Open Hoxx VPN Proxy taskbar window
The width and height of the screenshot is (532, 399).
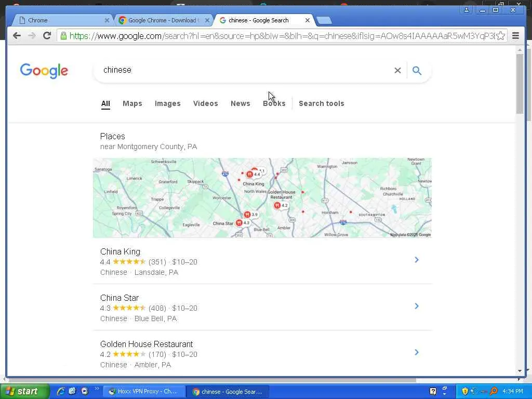click(x=144, y=392)
